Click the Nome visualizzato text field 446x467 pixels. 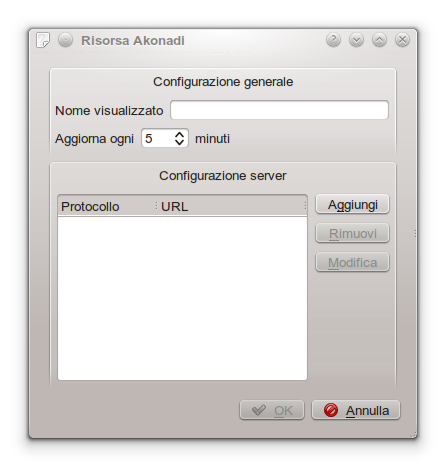tap(279, 110)
